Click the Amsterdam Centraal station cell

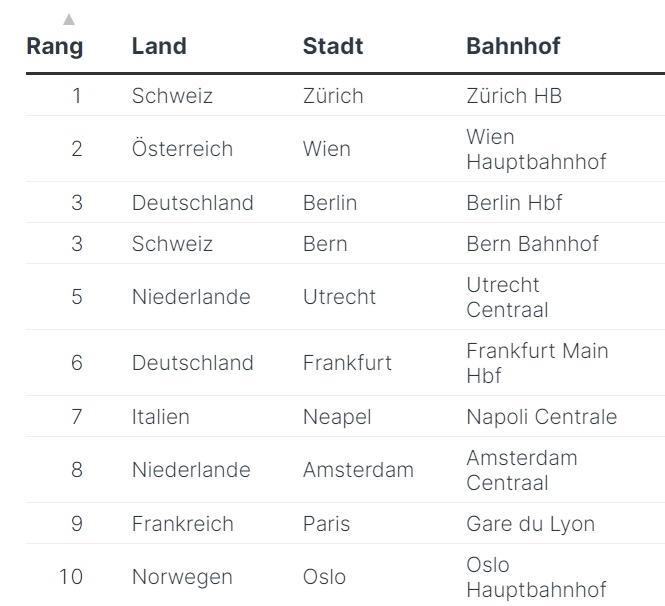click(x=521, y=470)
